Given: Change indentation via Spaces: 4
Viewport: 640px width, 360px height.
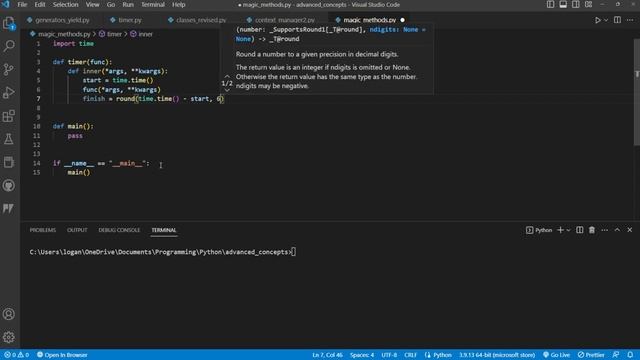Looking at the screenshot, I should [362, 355].
